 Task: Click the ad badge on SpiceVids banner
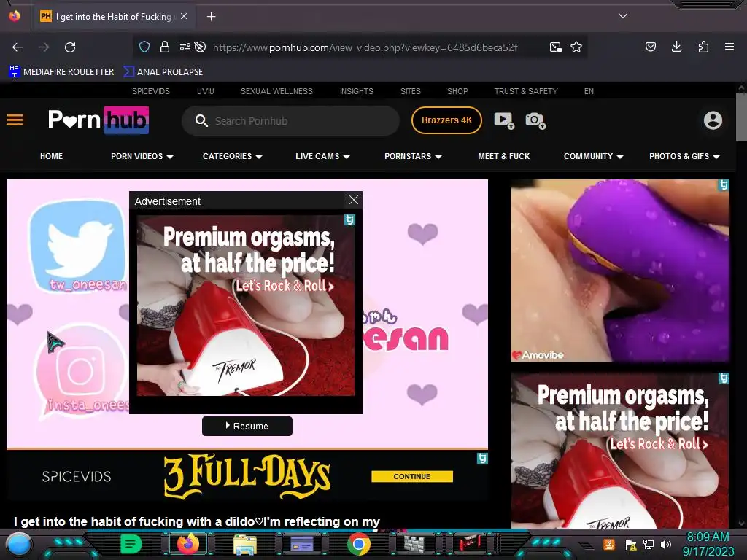482,458
